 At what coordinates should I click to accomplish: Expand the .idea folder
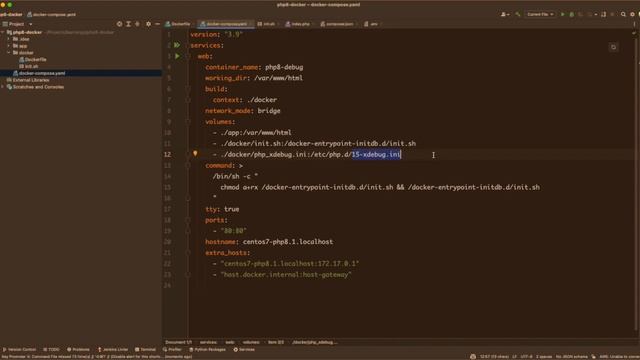(8, 39)
